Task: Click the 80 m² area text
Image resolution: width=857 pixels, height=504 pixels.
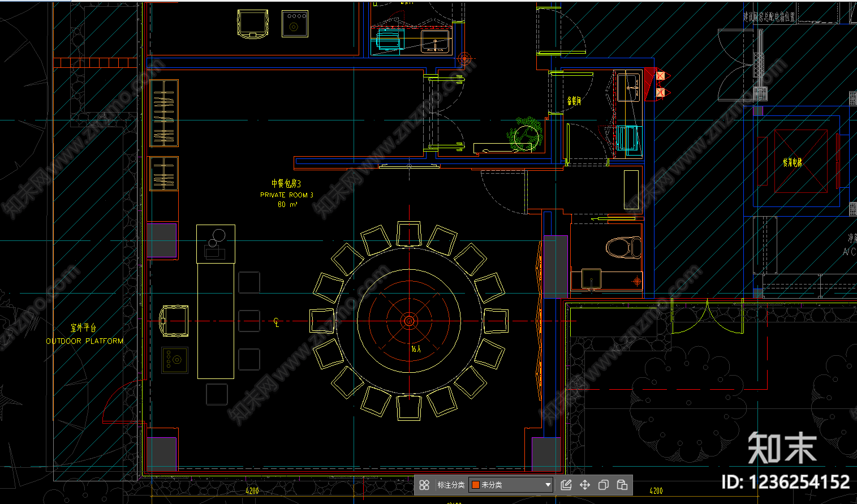Action: [x=287, y=204]
